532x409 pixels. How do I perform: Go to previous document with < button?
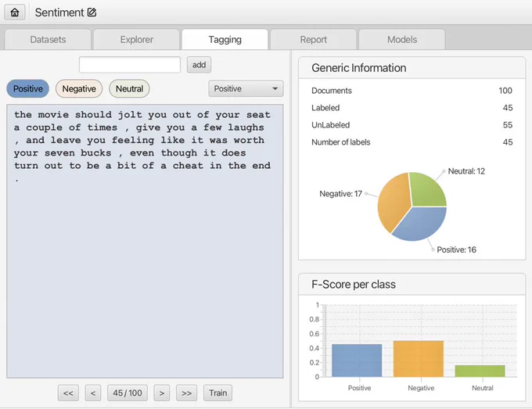[x=93, y=393]
